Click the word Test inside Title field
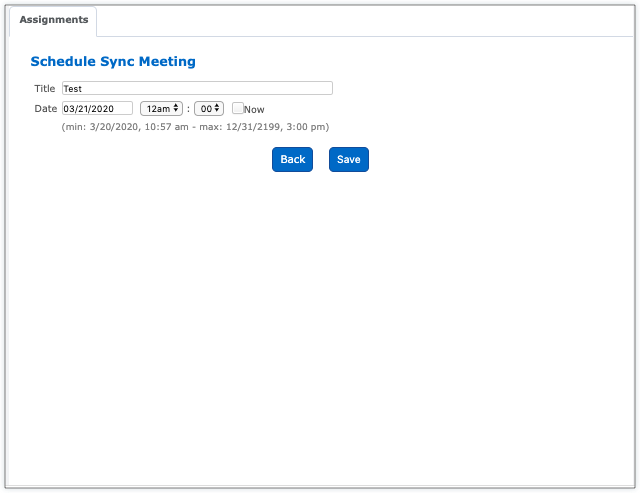640x493 pixels. [72, 89]
